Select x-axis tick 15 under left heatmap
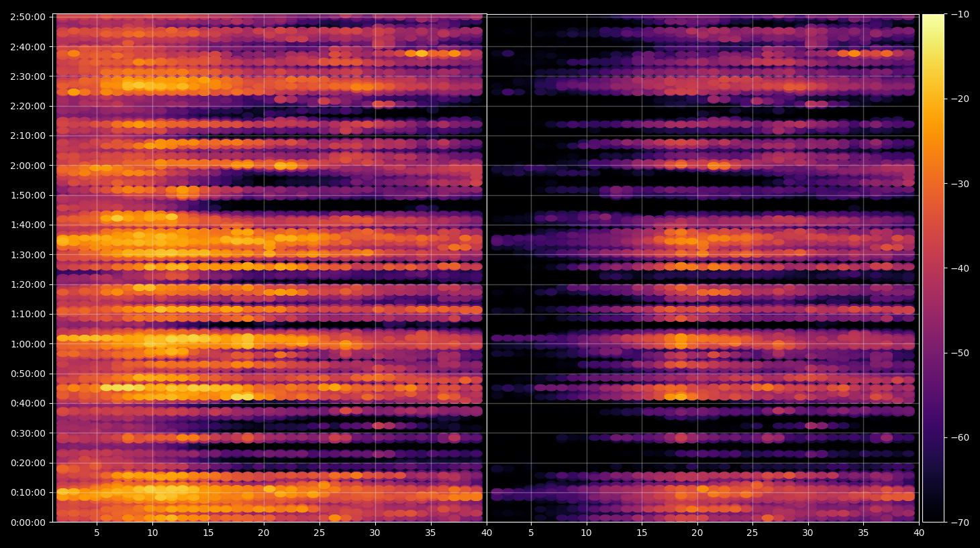Viewport: 980px width, 548px height. coord(208,533)
